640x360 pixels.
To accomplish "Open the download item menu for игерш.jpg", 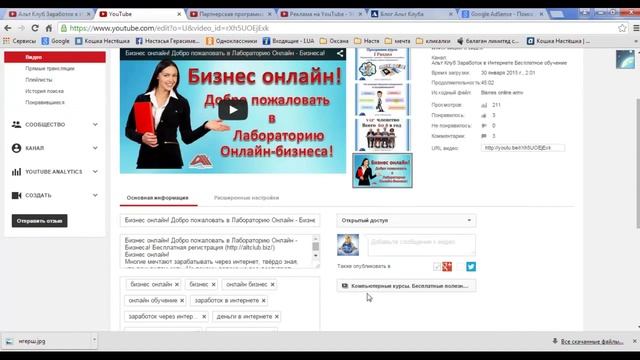I will coord(94,340).
